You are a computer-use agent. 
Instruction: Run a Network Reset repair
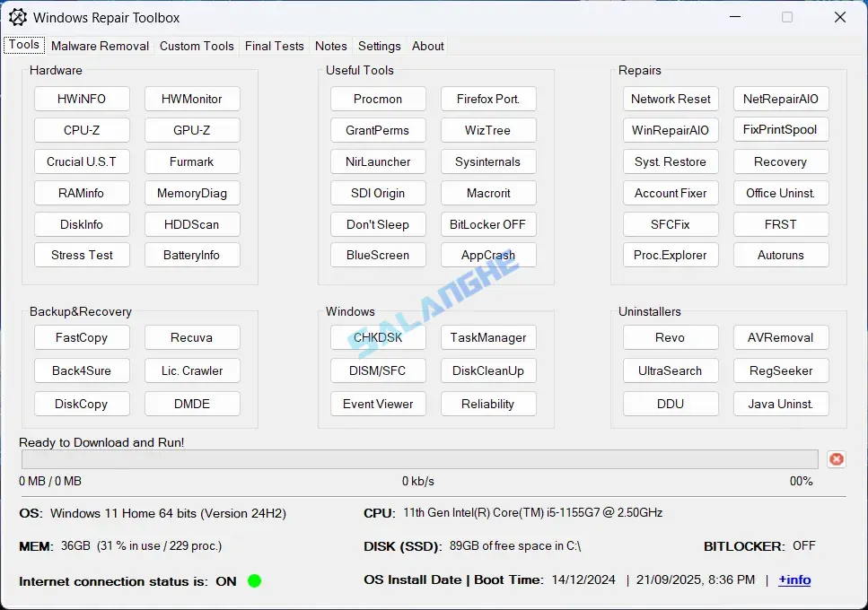tap(671, 99)
